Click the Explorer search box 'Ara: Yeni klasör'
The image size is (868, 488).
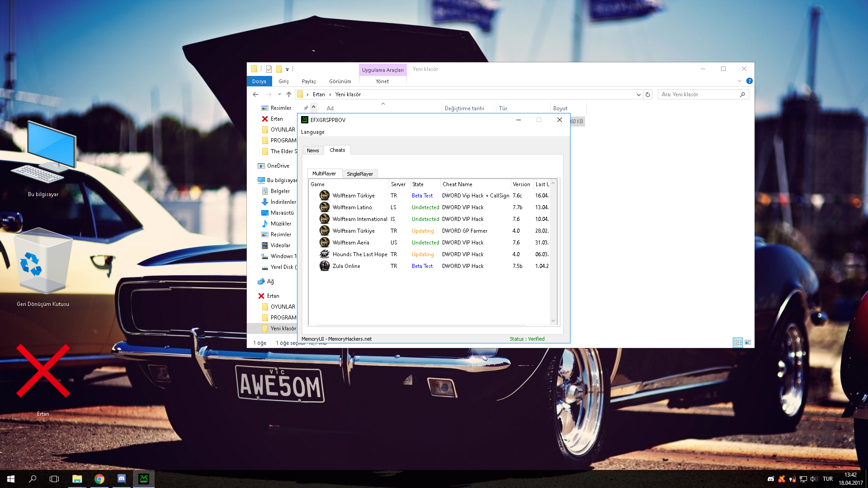(703, 94)
